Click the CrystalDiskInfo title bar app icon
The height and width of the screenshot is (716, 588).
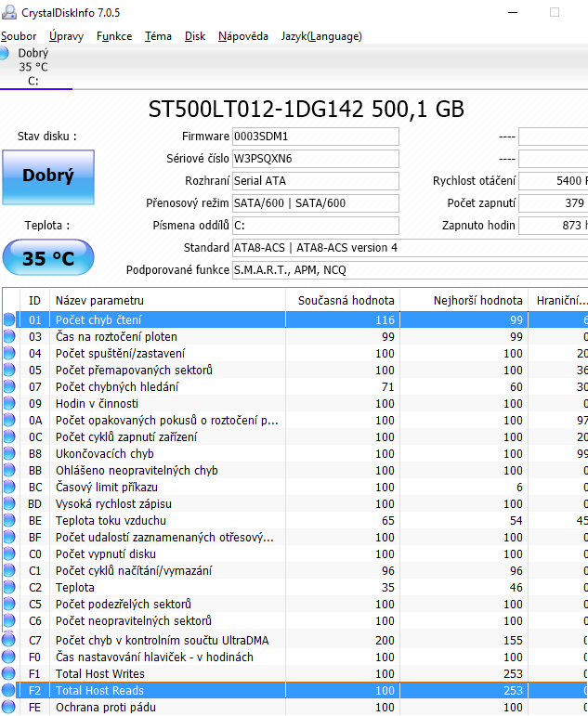click(9, 12)
